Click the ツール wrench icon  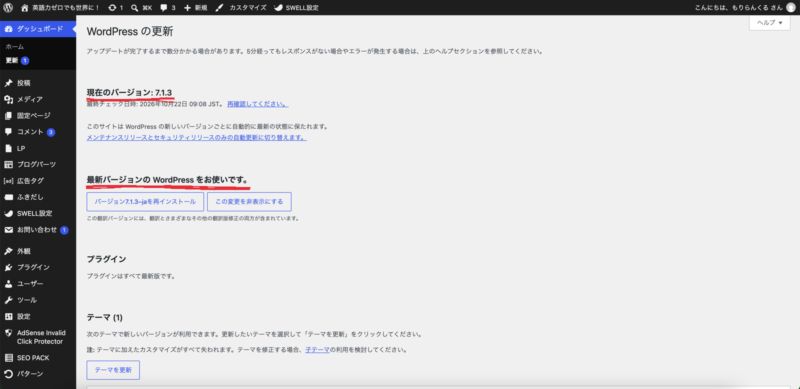[8, 300]
